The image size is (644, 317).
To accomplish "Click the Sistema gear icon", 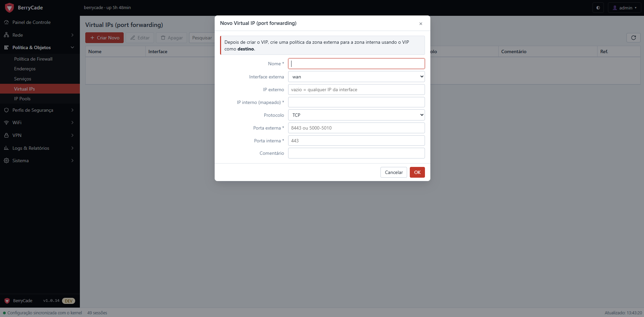I will click(6, 161).
